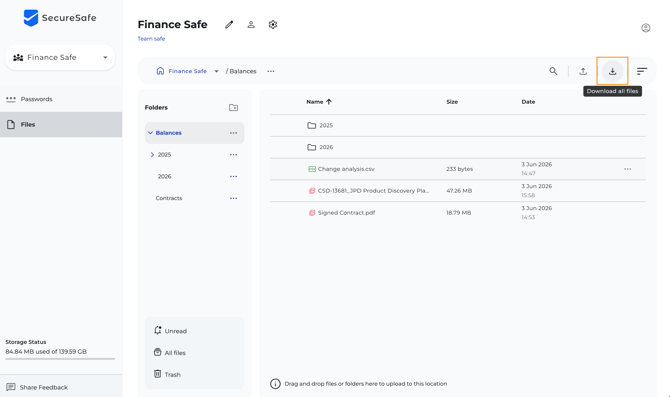Open more options for Balances folder in tree
Screen dimensions: 670x397
[x=233, y=133]
